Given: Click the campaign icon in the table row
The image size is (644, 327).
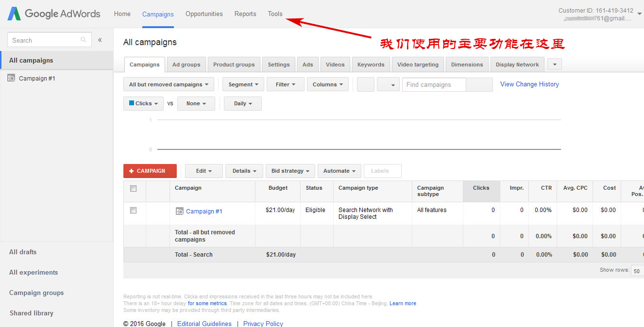Looking at the screenshot, I should pos(180,211).
